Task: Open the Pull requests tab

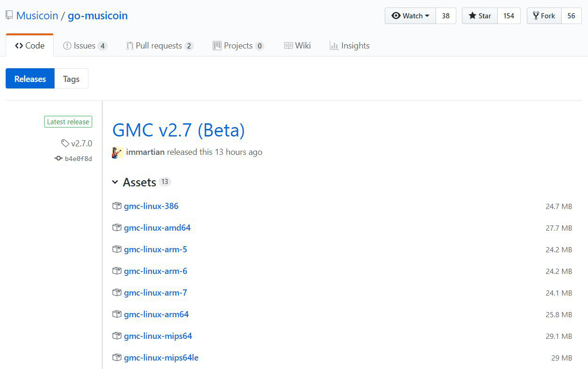Action: pos(159,46)
